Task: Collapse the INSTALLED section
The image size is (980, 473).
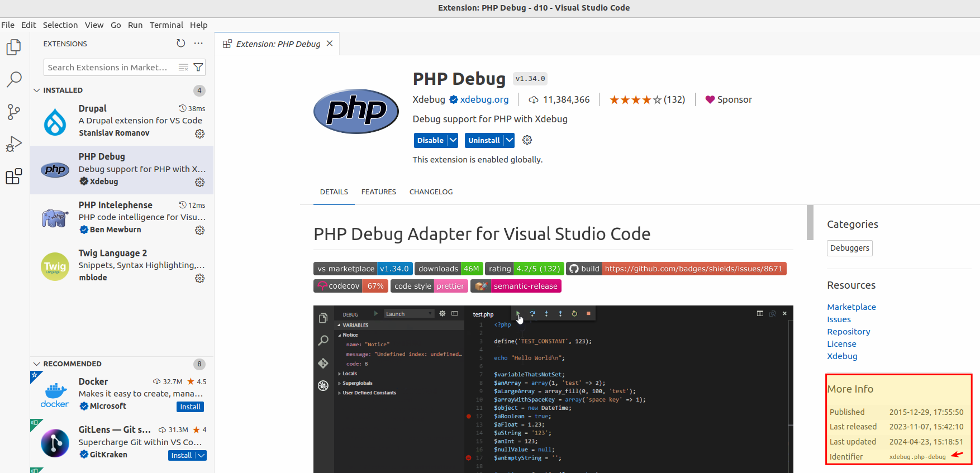Action: click(36, 90)
